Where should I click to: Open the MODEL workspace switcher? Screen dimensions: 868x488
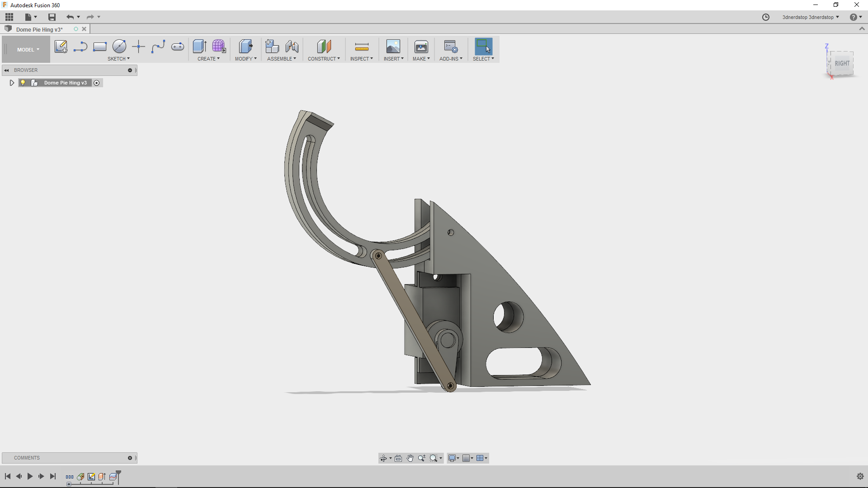click(x=26, y=50)
